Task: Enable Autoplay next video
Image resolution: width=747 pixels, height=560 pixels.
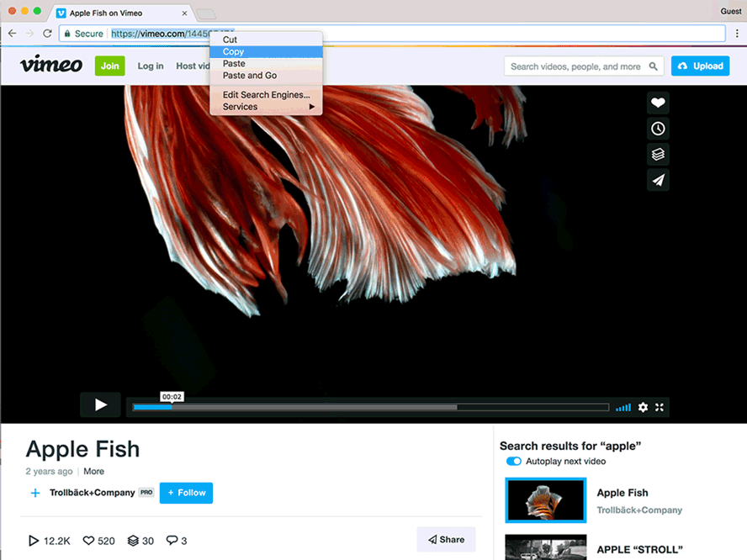Action: point(513,461)
